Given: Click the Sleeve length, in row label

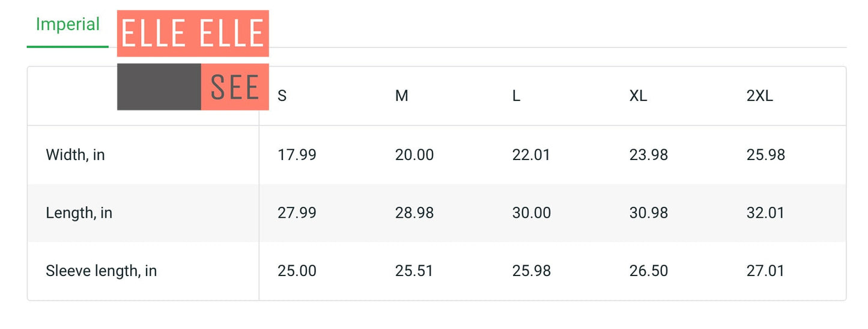Looking at the screenshot, I should coord(101,271).
